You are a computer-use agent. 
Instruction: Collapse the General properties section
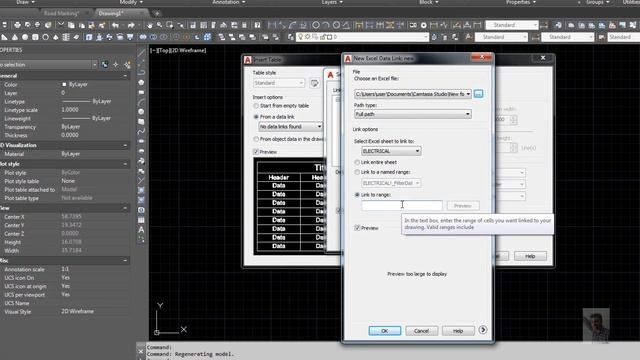125,76
